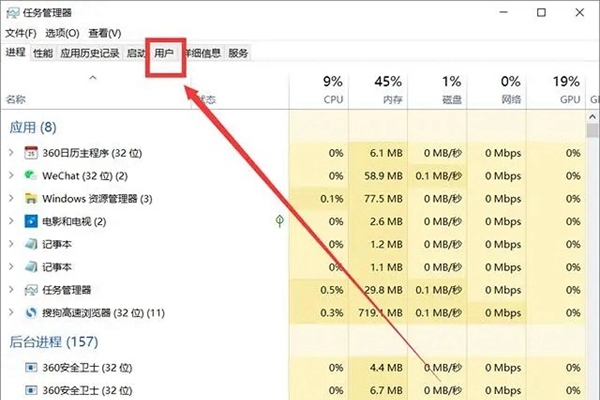Image resolution: width=600 pixels, height=400 pixels.
Task: Switch to the 服务 tab
Action: pyautogui.click(x=238, y=53)
